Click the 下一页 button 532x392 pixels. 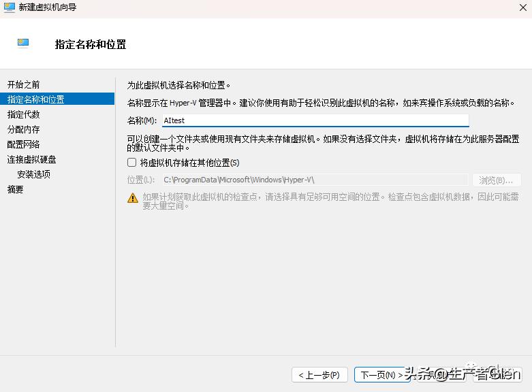pos(382,375)
